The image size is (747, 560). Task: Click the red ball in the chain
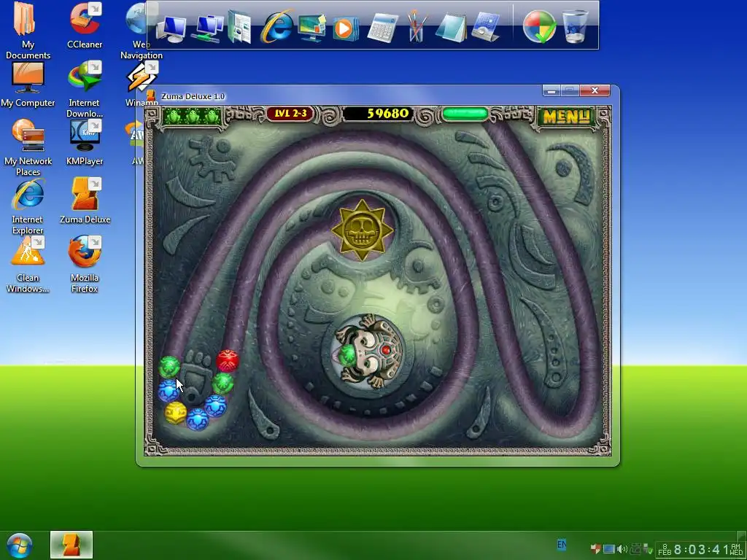[x=228, y=360]
